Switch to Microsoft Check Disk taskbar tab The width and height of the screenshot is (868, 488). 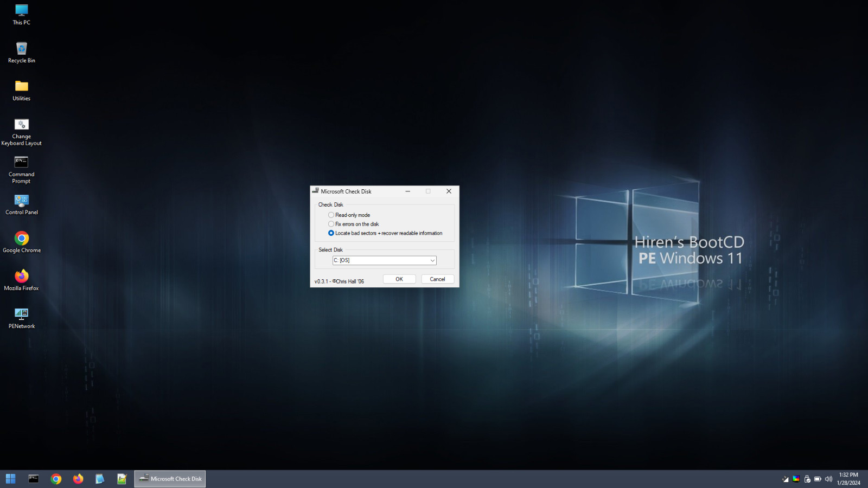(169, 479)
